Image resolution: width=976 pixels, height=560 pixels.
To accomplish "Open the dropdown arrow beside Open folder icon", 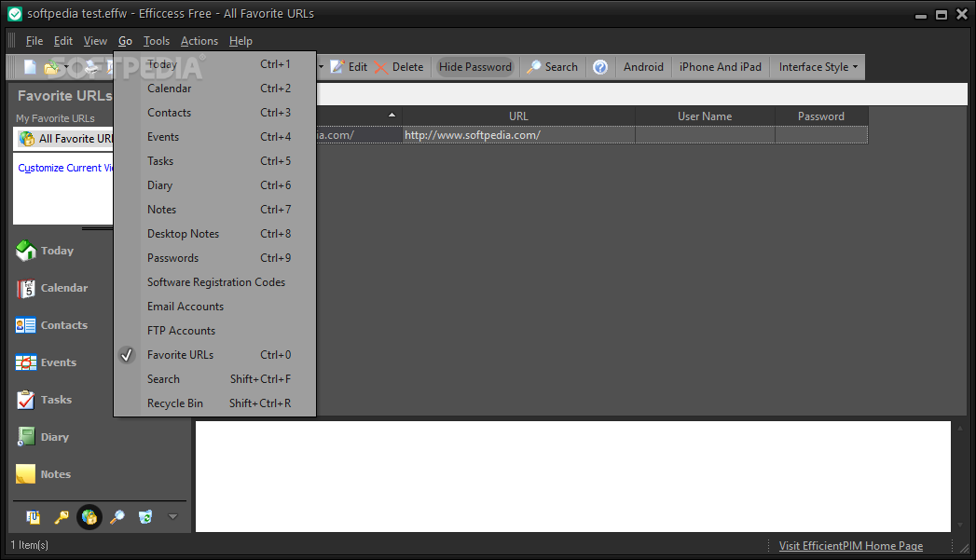I will tap(66, 67).
